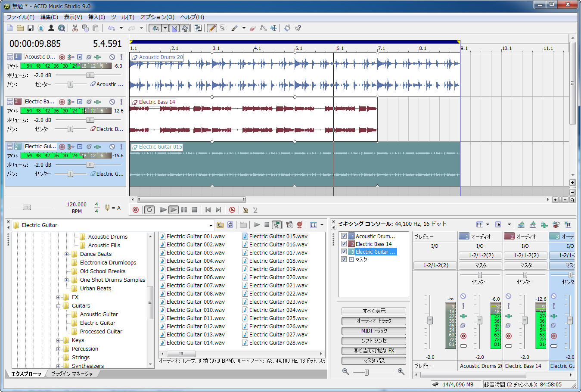Go to the start of the project
This screenshot has width=581, height=392.
pos(208,210)
